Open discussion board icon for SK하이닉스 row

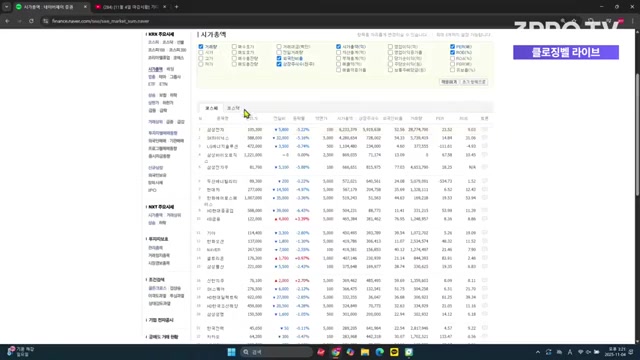pos(484,138)
